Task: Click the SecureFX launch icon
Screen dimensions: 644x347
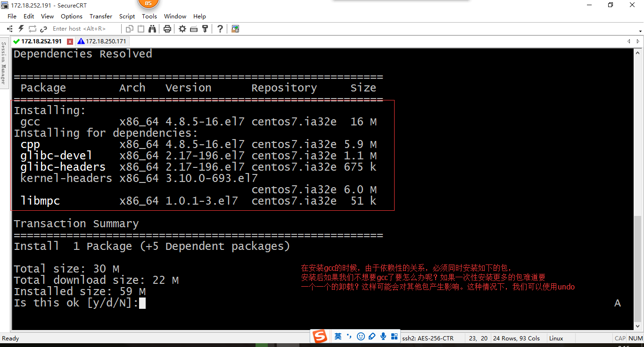Action: pyautogui.click(x=235, y=29)
